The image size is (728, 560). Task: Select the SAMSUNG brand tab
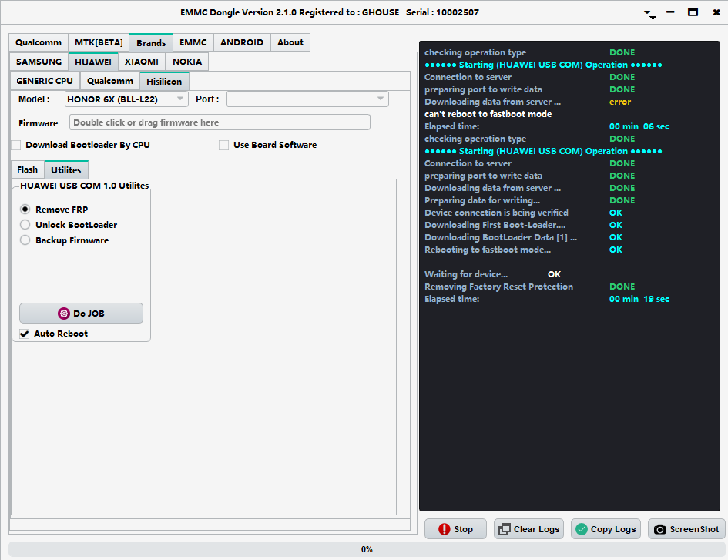tap(39, 62)
